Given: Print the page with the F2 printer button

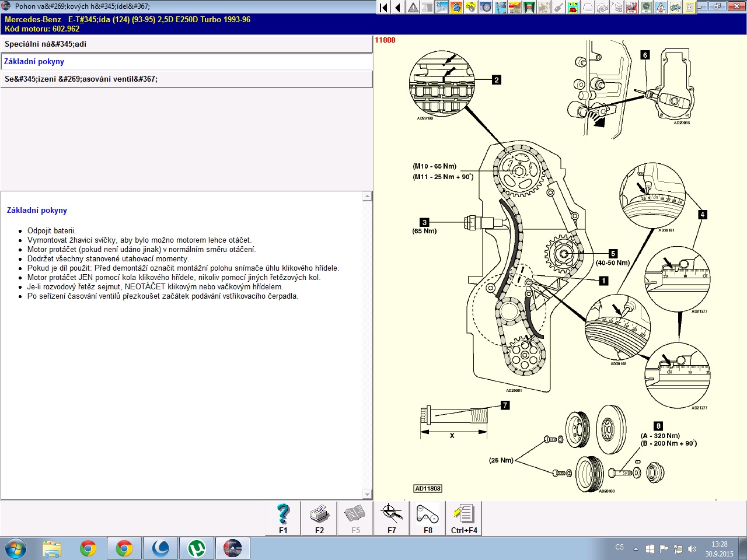Looking at the screenshot, I should [x=319, y=518].
